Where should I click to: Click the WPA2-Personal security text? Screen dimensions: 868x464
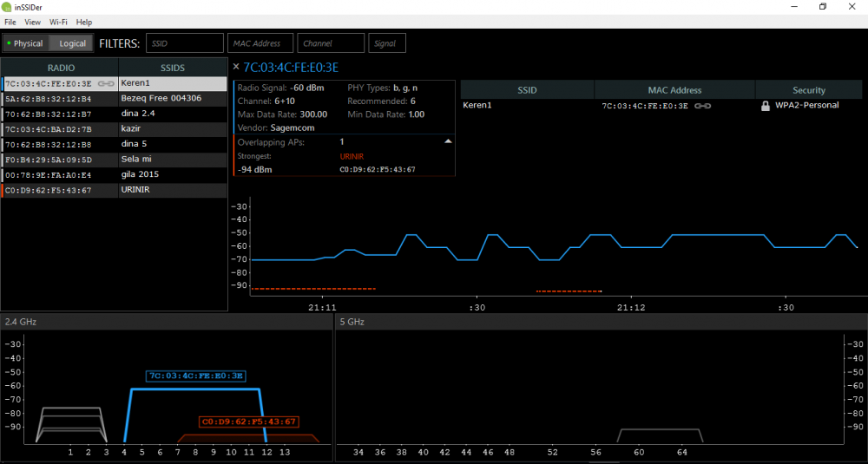(x=806, y=105)
